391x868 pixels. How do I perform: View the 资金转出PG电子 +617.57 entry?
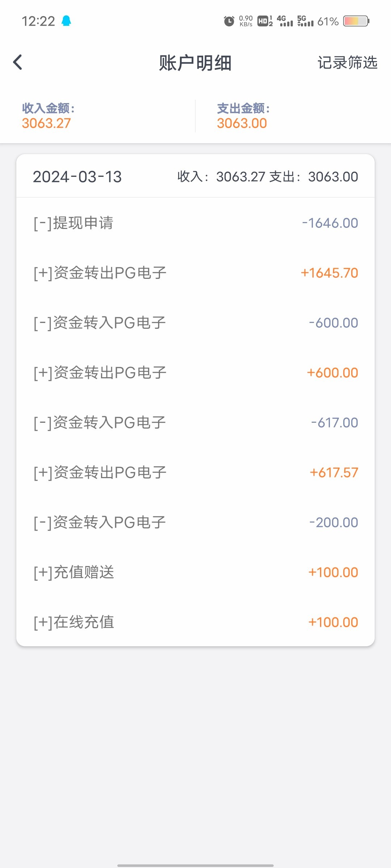pyautogui.click(x=195, y=472)
